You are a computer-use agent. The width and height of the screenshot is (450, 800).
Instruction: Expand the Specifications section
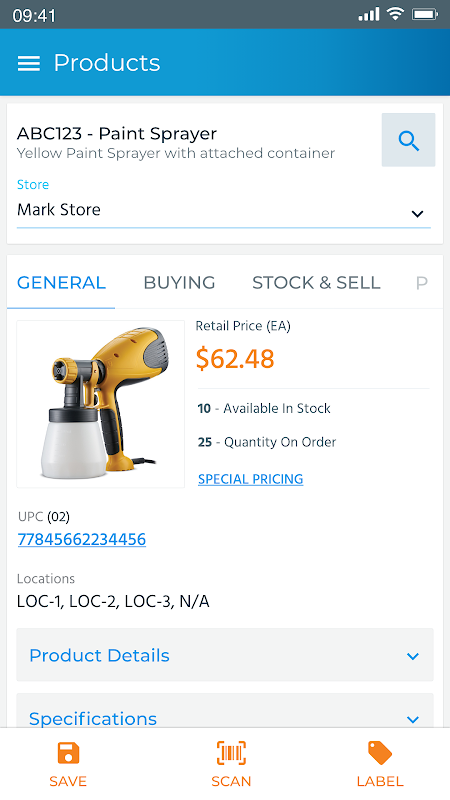[225, 712]
